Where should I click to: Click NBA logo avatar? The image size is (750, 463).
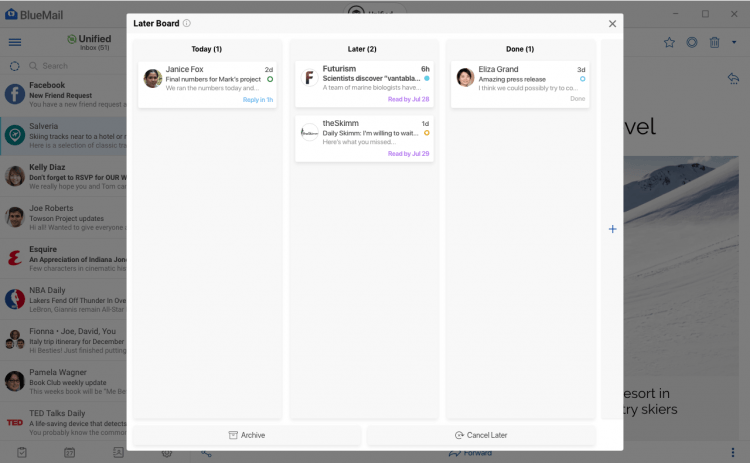click(15, 299)
